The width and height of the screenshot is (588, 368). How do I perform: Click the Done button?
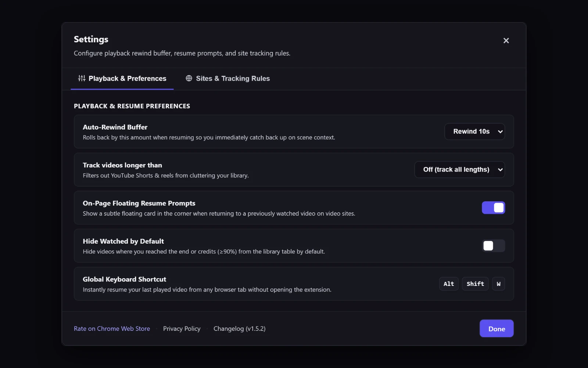pyautogui.click(x=496, y=329)
